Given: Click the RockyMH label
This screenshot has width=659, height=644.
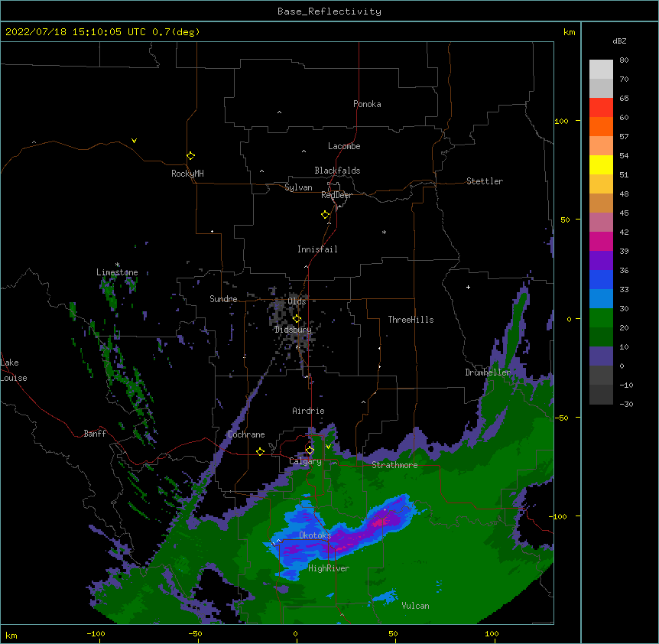Looking at the screenshot, I should (x=187, y=174).
